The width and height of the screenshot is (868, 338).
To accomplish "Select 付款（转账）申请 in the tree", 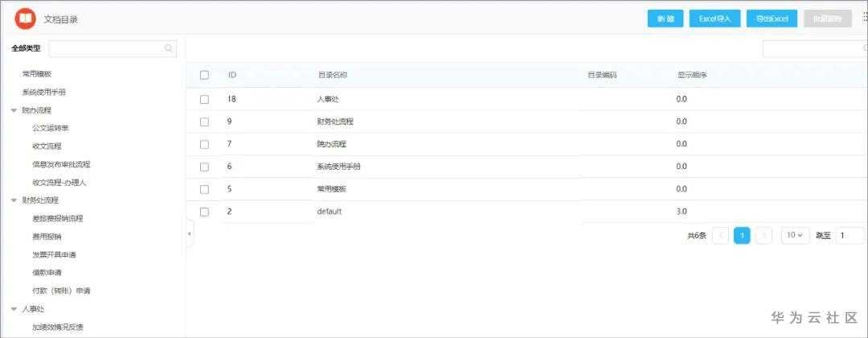I will tap(61, 291).
